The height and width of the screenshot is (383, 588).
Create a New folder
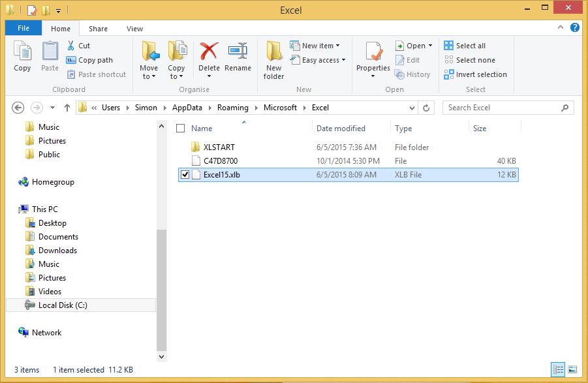273,60
